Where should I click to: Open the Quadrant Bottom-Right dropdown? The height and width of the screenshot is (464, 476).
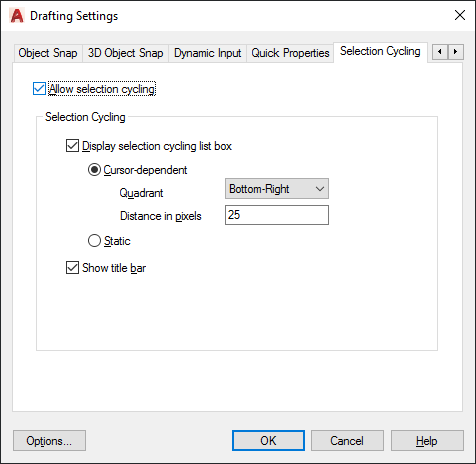pyautogui.click(x=277, y=189)
